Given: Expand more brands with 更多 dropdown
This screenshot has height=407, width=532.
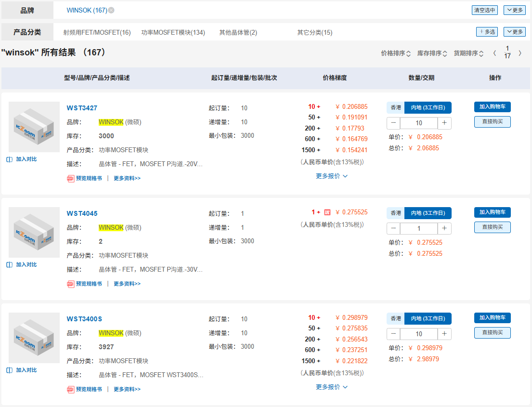Looking at the screenshot, I should coord(514,10).
